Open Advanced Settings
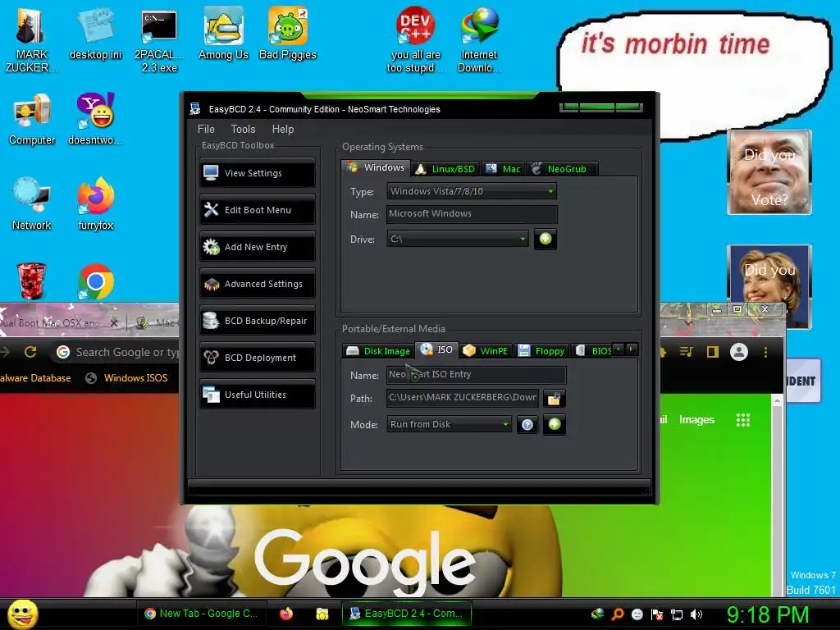 point(258,284)
